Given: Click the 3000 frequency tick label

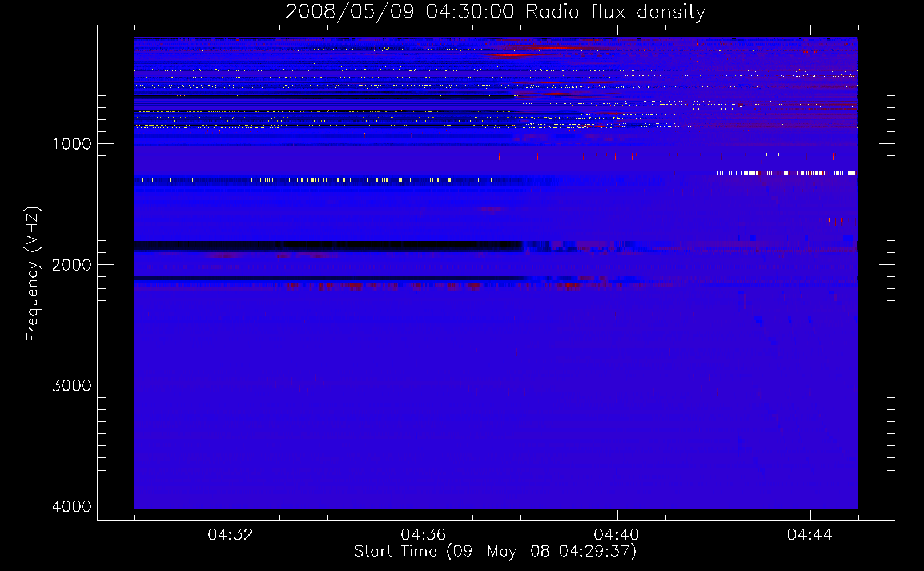Looking at the screenshot, I should pyautogui.click(x=71, y=385).
